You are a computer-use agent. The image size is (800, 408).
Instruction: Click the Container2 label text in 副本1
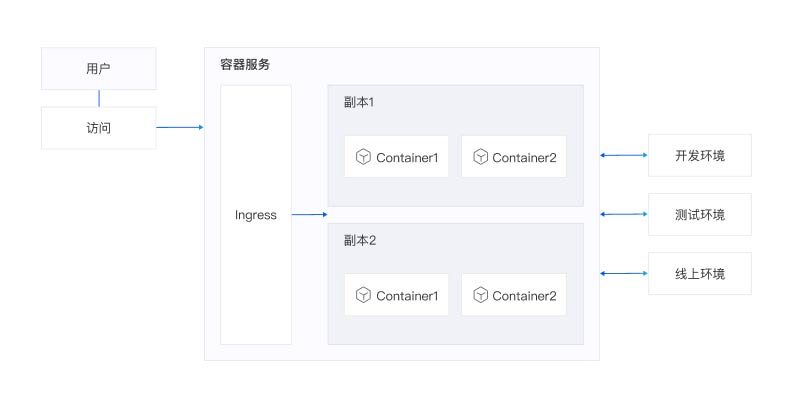524,157
